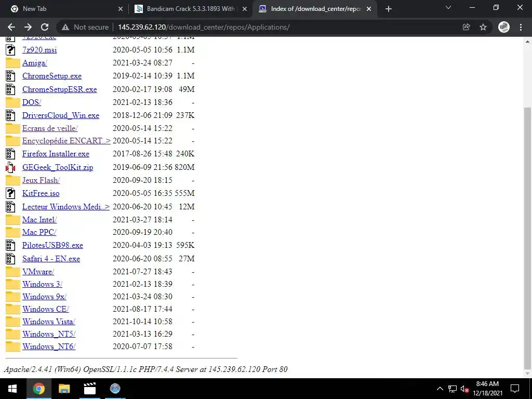Download Firefox Installer.exe
This screenshot has height=399, width=532.
point(56,154)
